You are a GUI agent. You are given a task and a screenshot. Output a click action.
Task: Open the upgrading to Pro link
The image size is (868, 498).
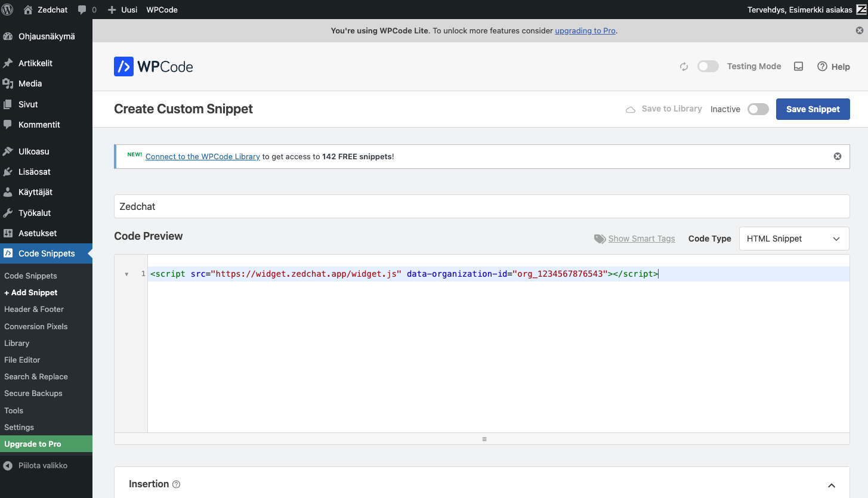[x=585, y=30]
